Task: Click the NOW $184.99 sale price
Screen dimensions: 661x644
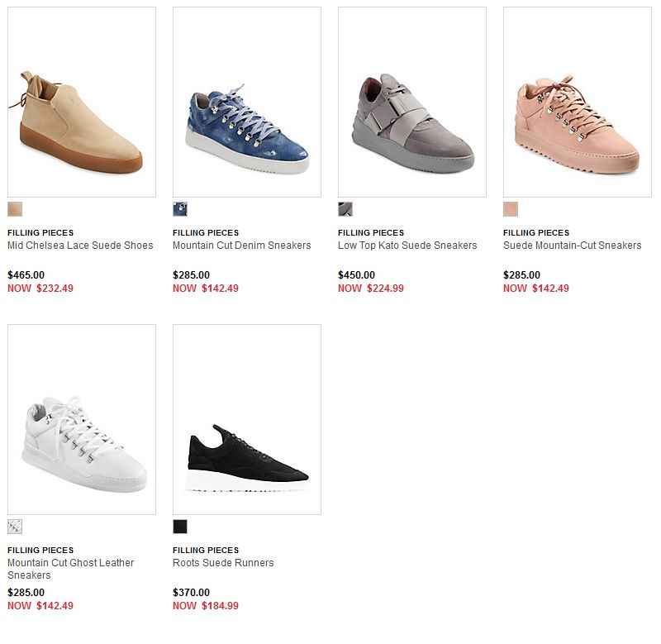Action: 206,606
